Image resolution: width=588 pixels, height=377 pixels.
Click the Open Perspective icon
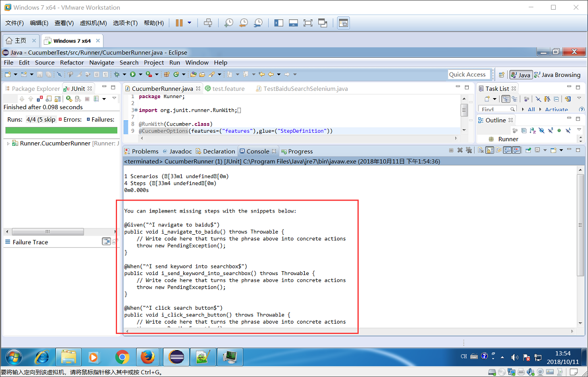[x=501, y=75]
